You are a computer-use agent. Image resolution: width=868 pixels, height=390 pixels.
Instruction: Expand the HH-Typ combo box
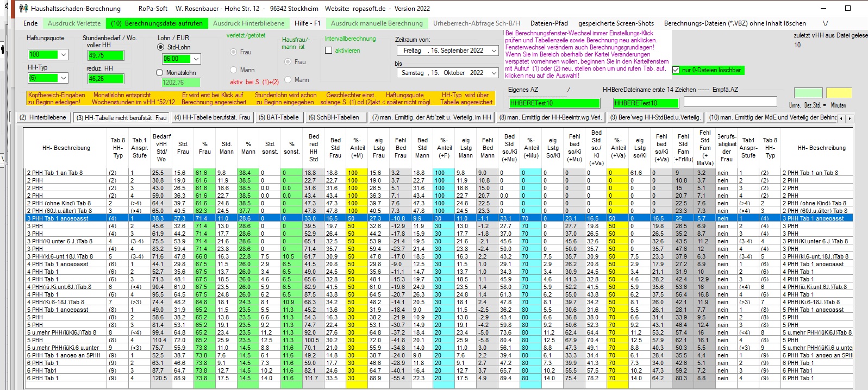point(64,78)
